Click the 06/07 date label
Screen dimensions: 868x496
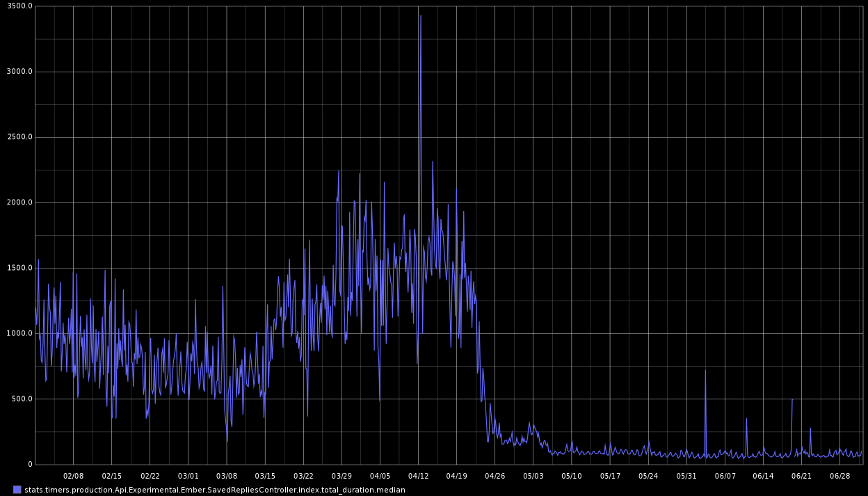[x=725, y=476]
